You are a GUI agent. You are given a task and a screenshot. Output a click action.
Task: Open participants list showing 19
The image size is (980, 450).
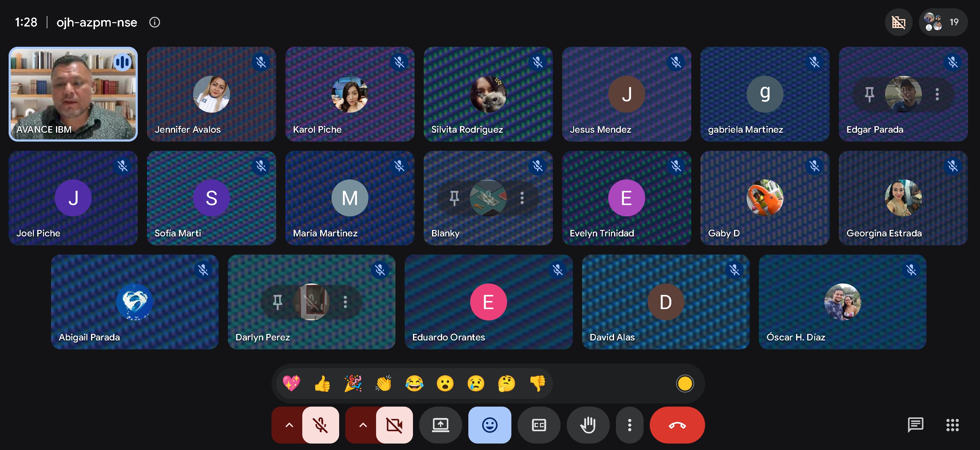pyautogui.click(x=943, y=22)
